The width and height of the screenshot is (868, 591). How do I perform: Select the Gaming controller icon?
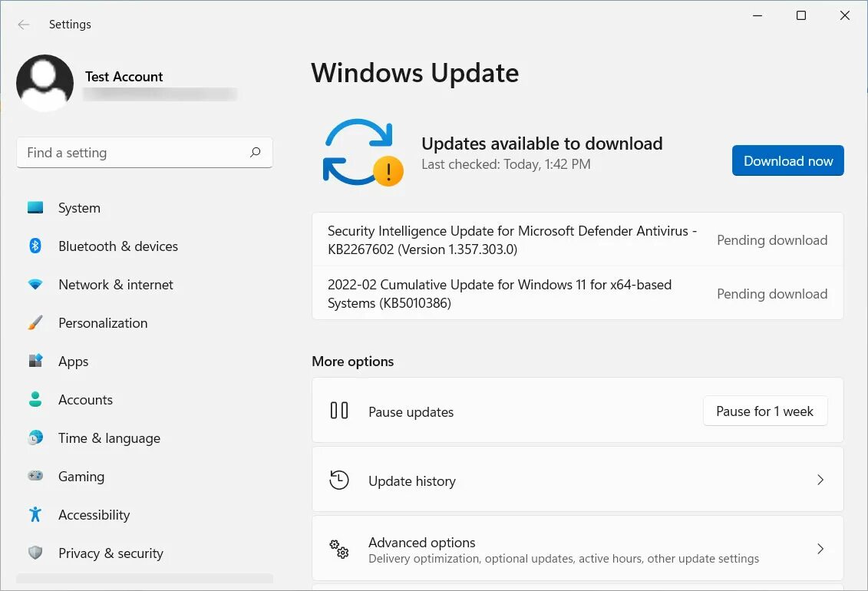tap(35, 476)
